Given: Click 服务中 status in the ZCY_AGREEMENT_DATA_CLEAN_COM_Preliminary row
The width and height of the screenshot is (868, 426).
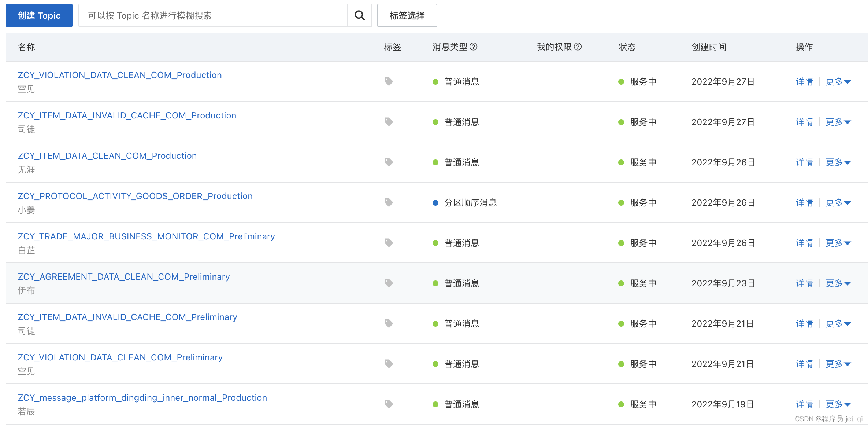Looking at the screenshot, I should pyautogui.click(x=643, y=283).
